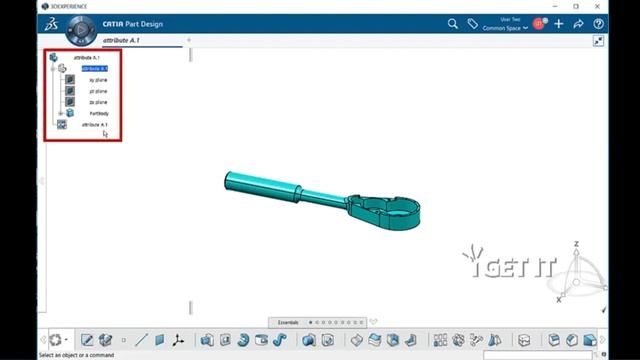Click the boxed body icon after Mirror
The height and width of the screenshot is (360, 640).
[524, 340]
